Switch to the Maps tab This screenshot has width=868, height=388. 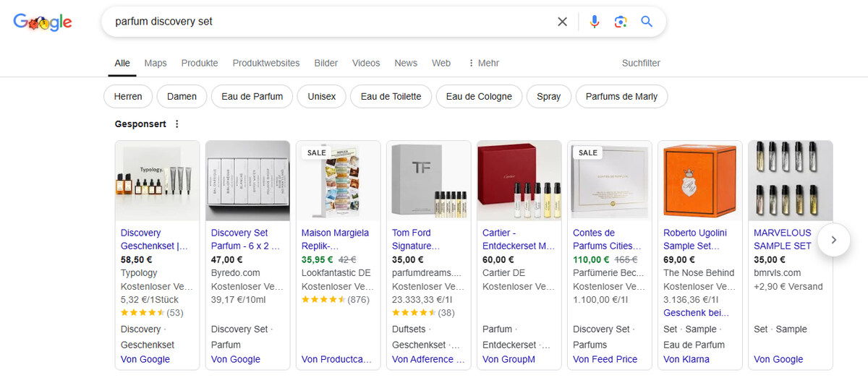[156, 63]
